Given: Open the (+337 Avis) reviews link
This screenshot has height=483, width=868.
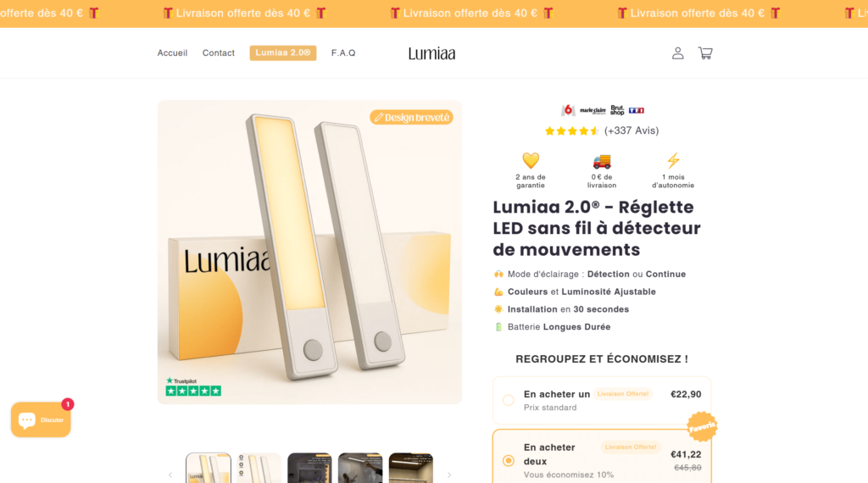Looking at the screenshot, I should (632, 130).
